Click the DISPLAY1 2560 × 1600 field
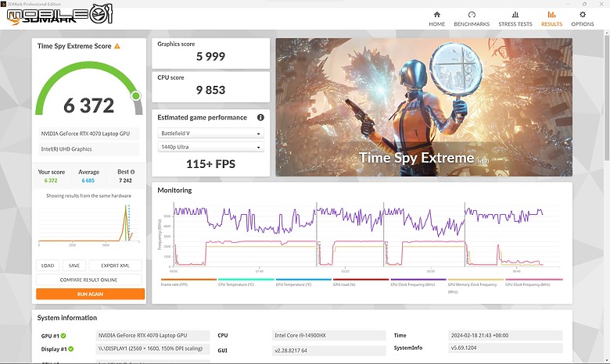This screenshot has height=364, width=610. point(152,348)
